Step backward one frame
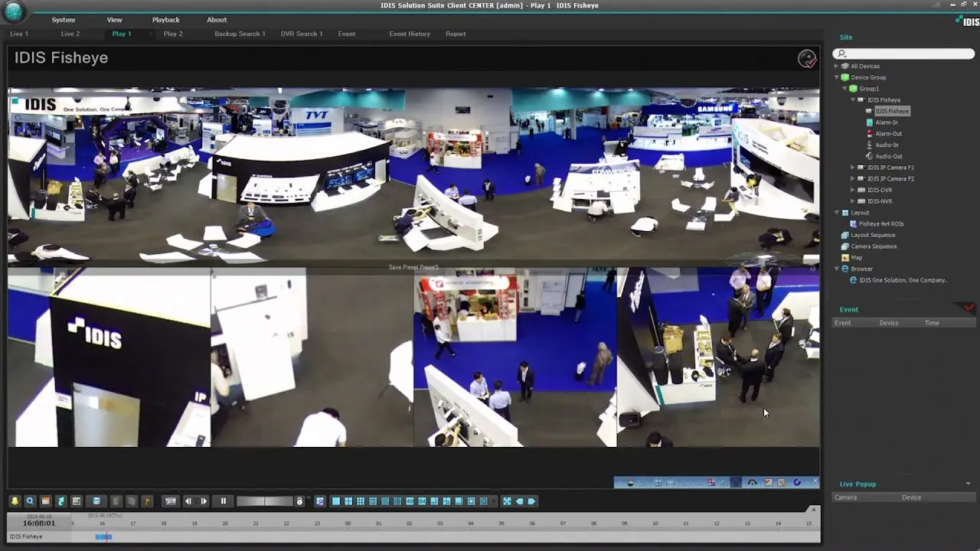This screenshot has height=551, width=980. click(x=188, y=501)
